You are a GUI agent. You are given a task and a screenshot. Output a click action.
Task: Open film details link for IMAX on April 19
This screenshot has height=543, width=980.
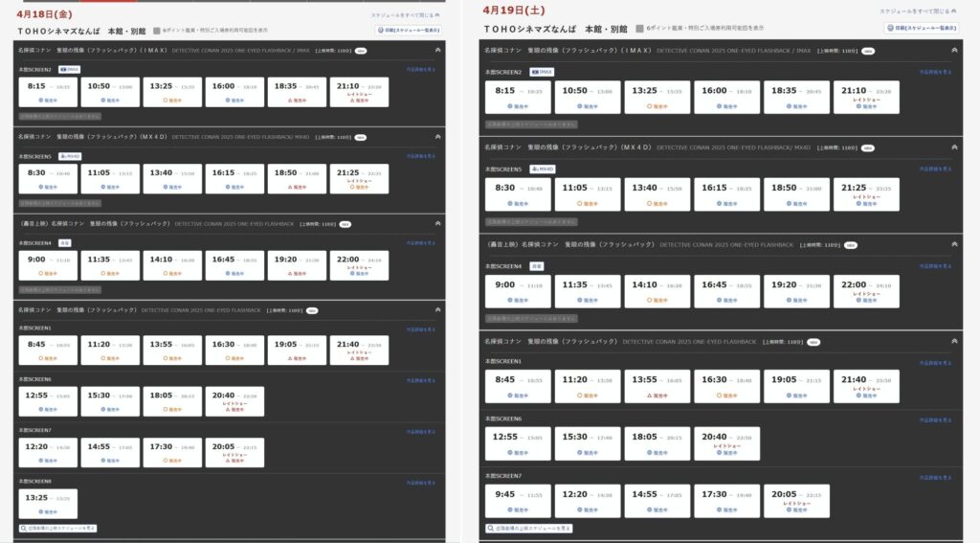coord(936,72)
